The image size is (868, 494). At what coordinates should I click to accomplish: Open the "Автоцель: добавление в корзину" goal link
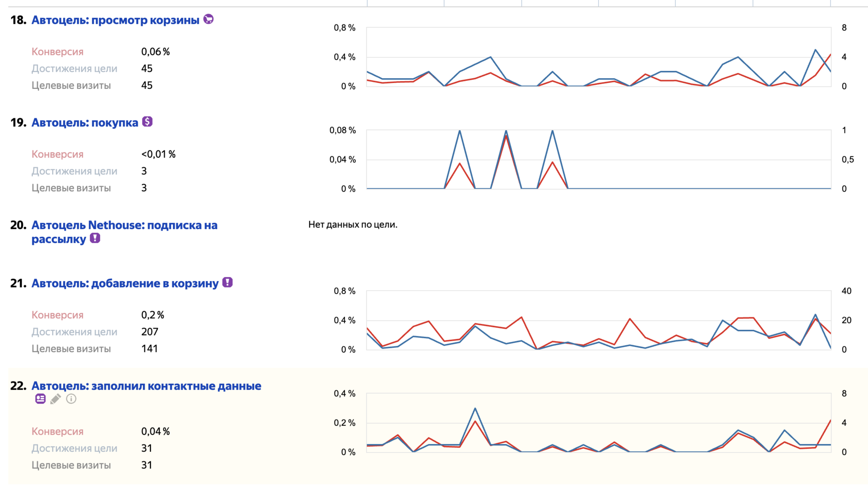[125, 283]
